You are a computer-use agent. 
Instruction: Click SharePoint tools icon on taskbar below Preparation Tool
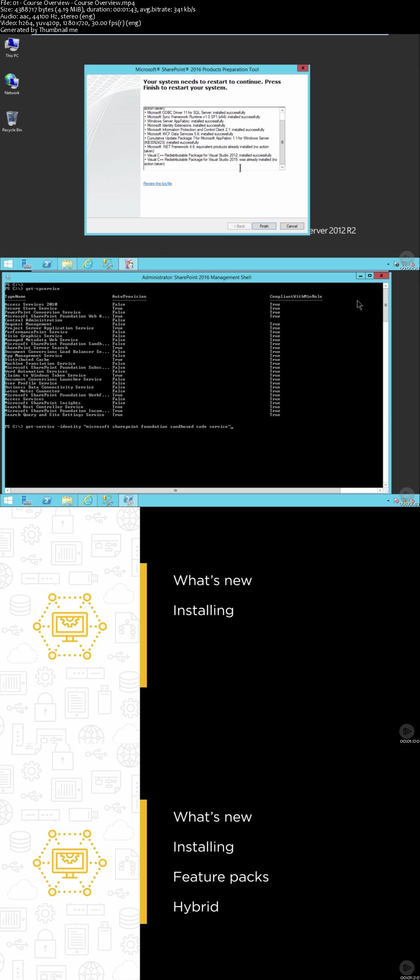click(x=108, y=264)
